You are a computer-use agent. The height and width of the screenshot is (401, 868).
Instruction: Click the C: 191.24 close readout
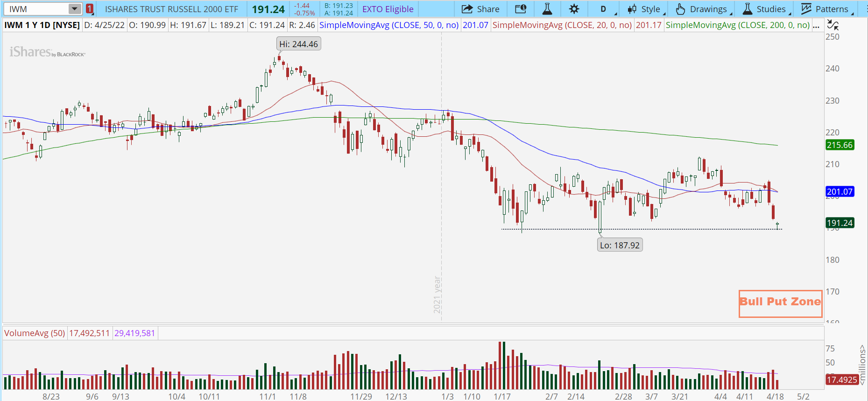click(267, 25)
